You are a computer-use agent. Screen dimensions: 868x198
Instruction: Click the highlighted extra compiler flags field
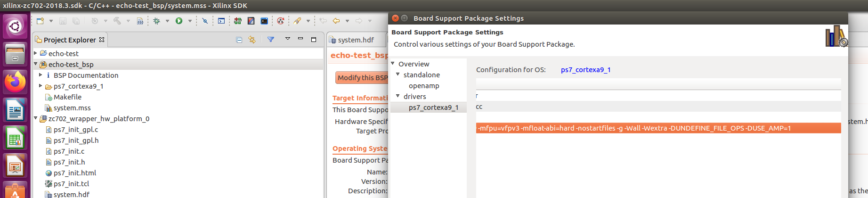[658, 128]
